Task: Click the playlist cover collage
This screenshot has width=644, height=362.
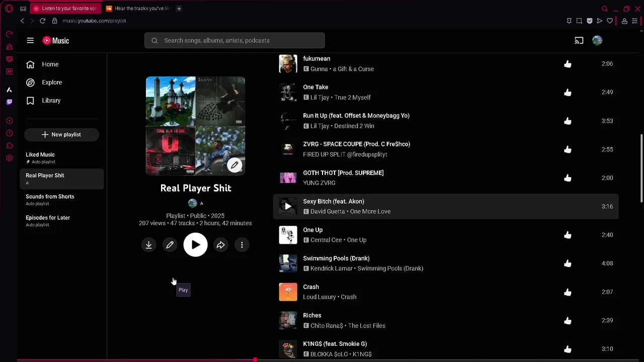Action: pyautogui.click(x=195, y=126)
